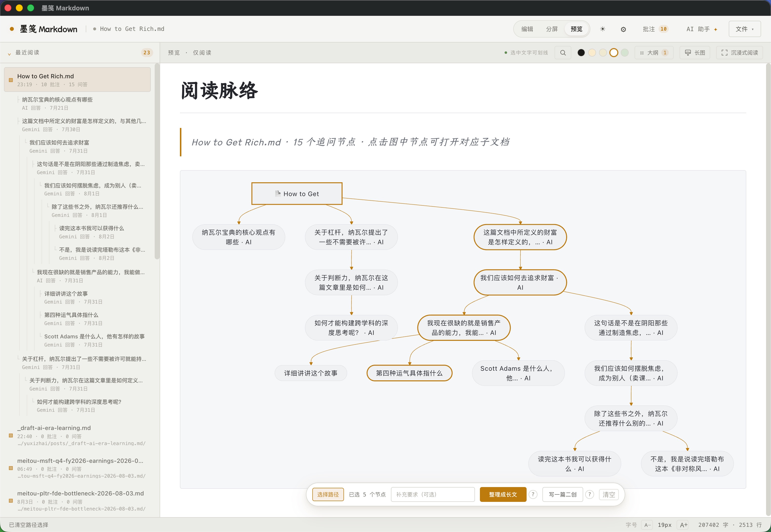Export 长图 long image
The height and width of the screenshot is (532, 771).
[x=695, y=53]
